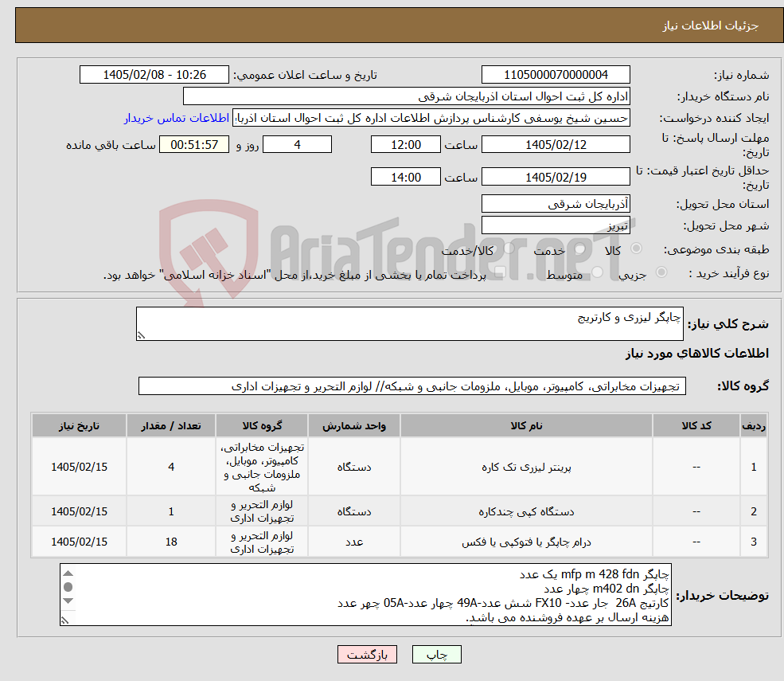Click the جزئیات اطلاعات نیاز header
Image resolution: width=784 pixels, height=681 pixels.
click(x=711, y=25)
